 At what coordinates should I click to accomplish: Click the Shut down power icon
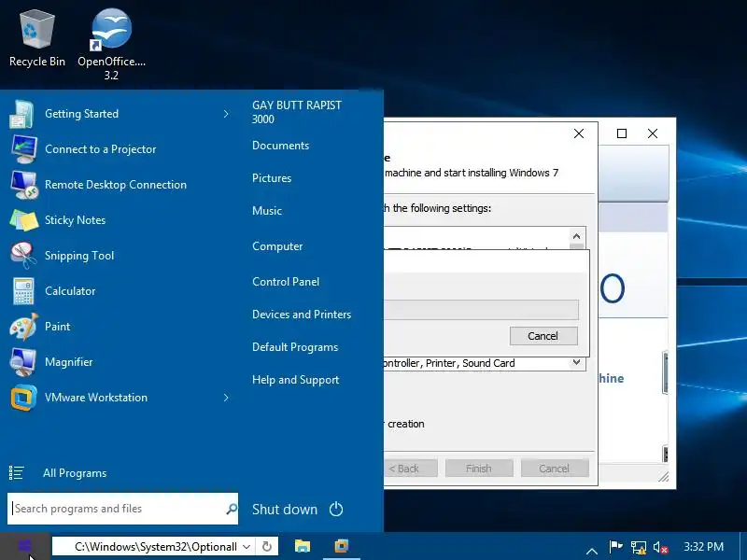pos(336,509)
